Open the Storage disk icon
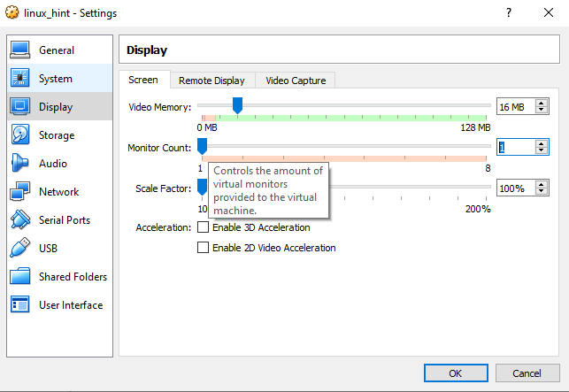This screenshot has height=392, width=569. tap(20, 135)
